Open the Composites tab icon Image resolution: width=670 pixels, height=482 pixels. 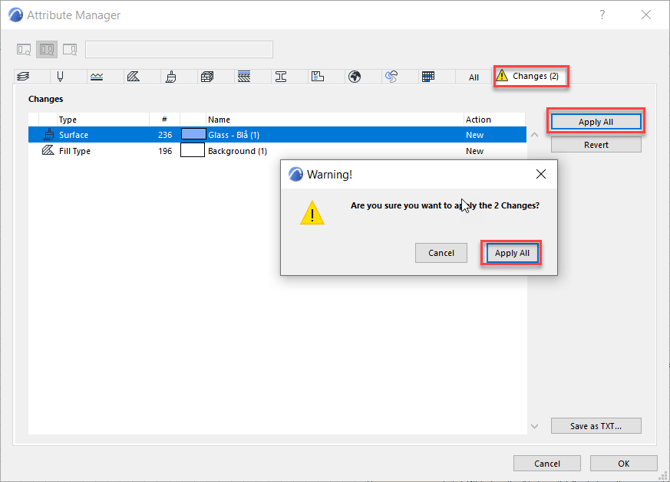point(244,77)
